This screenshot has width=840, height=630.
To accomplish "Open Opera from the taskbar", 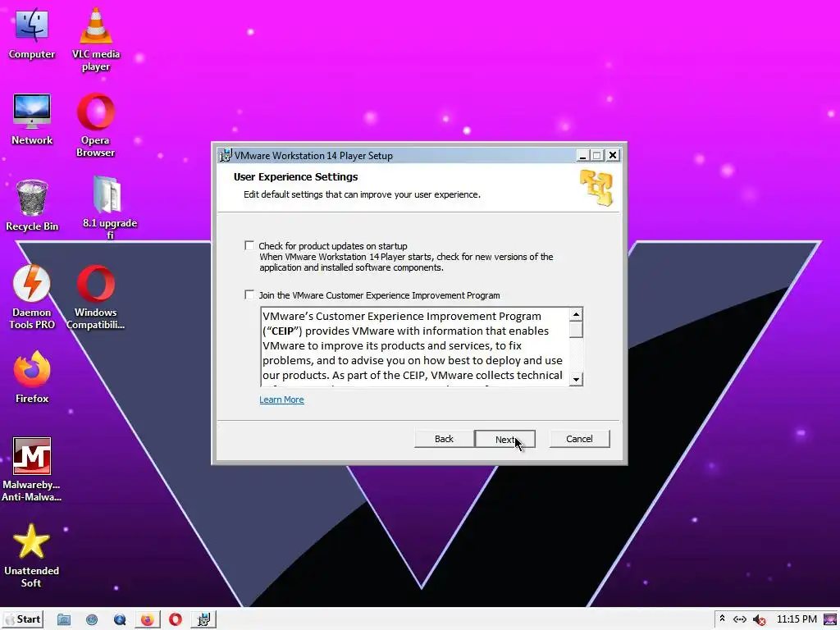I will 176,620.
